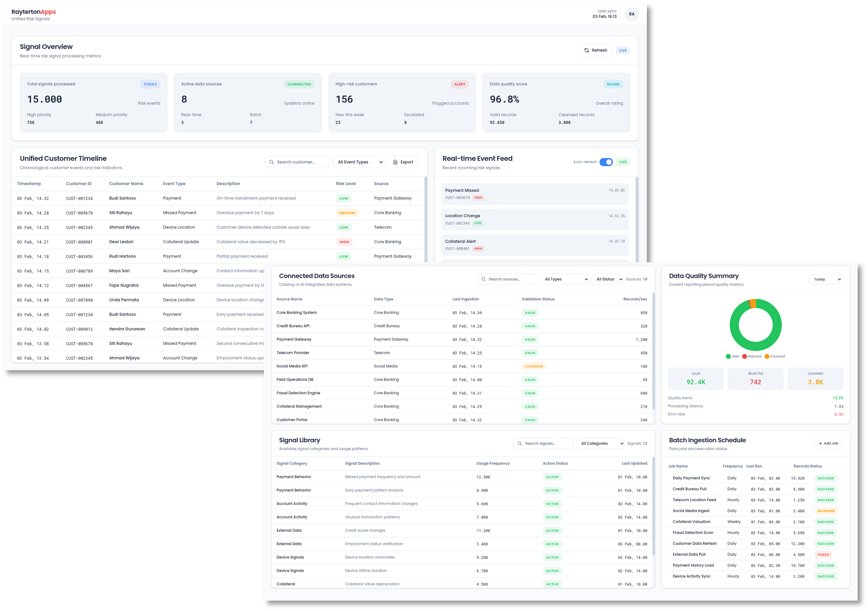Click the LIVE indicator in Real-time Event Feed
The height and width of the screenshot is (611, 868).
(x=623, y=162)
